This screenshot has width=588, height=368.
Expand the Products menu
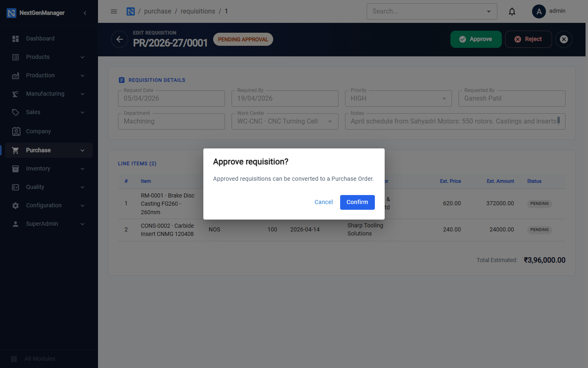click(x=82, y=57)
